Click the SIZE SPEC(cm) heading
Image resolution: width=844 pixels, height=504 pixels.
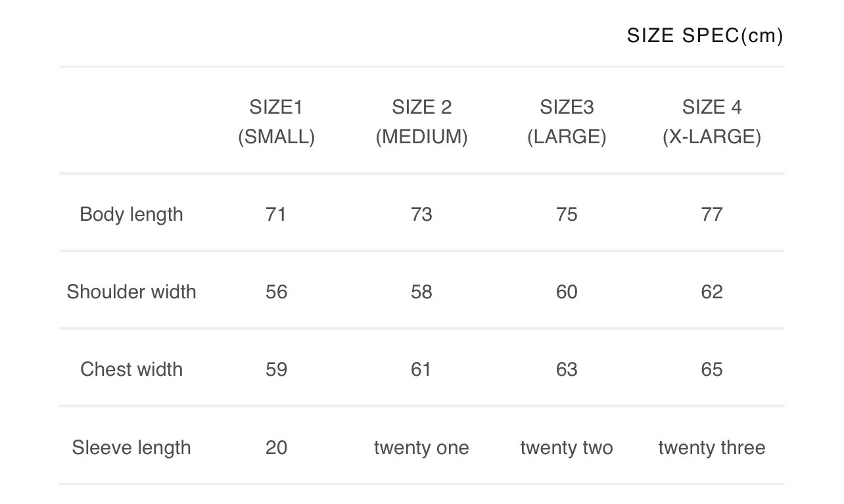point(705,35)
